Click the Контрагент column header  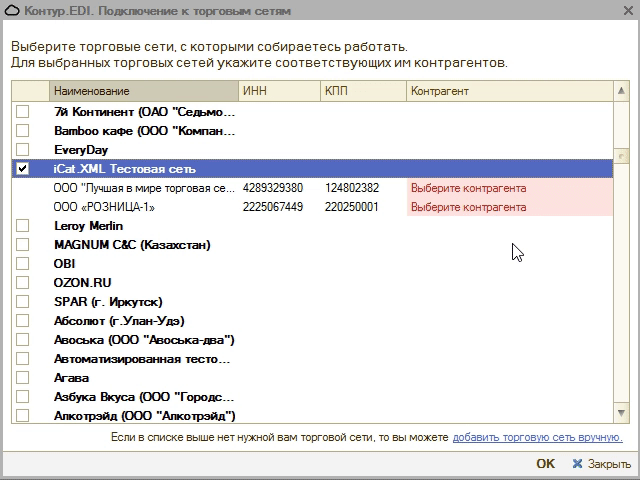click(x=510, y=91)
